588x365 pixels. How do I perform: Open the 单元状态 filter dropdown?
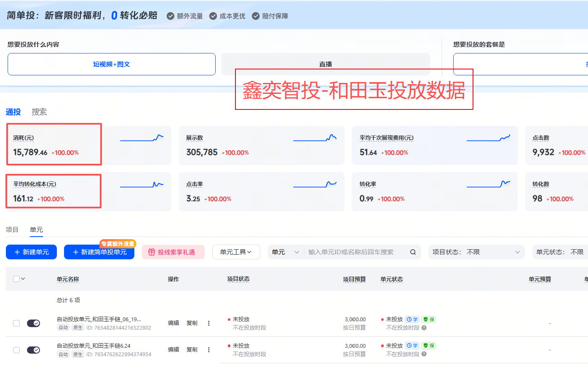click(x=560, y=252)
